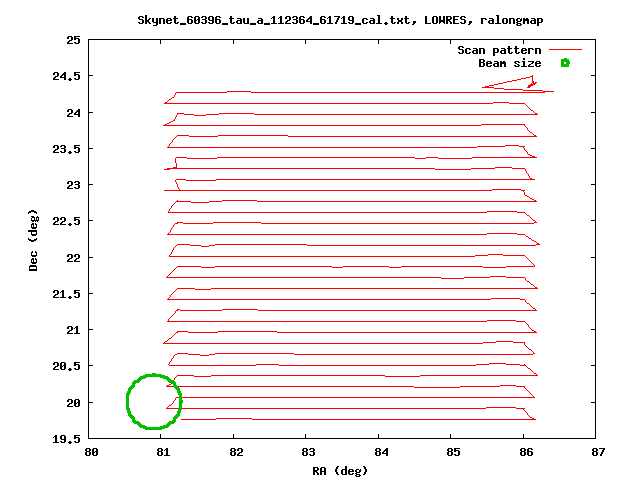Viewport: 640px width, 480px height.
Task: Click the Dec axis tick label 21
Action: pyautogui.click(x=73, y=330)
